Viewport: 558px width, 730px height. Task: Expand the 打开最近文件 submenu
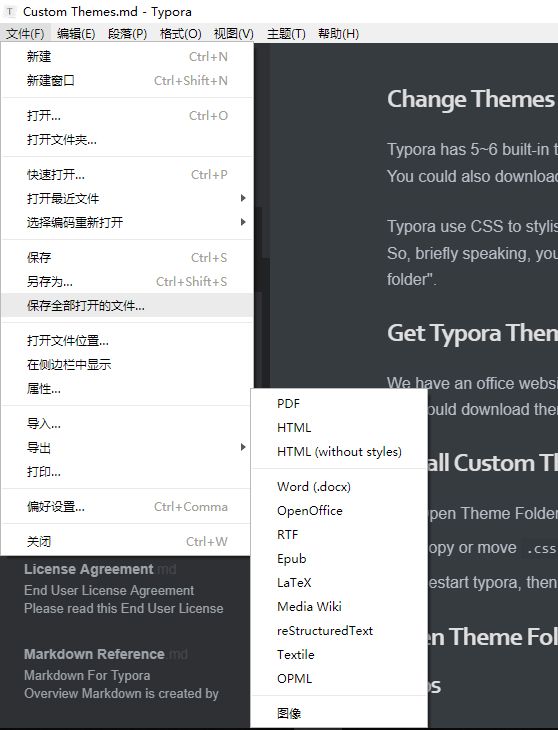[x=128, y=199]
